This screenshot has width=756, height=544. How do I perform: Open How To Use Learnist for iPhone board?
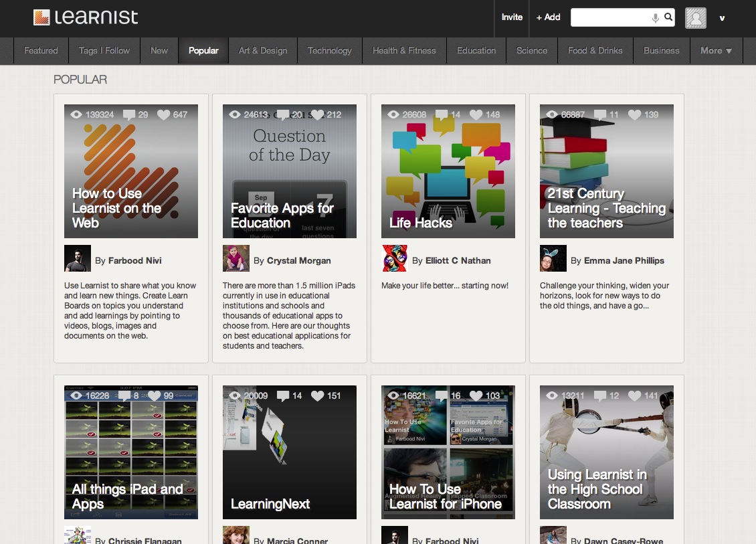448,452
